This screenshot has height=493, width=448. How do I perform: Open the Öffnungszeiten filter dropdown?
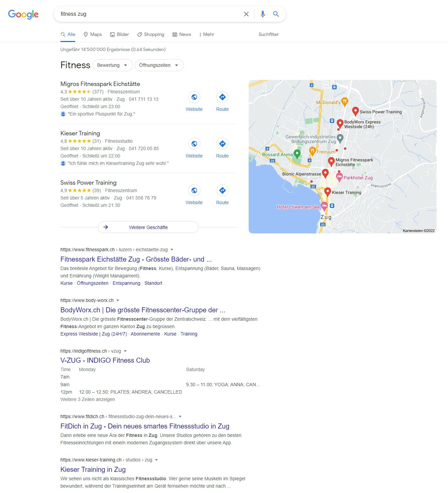tap(159, 65)
